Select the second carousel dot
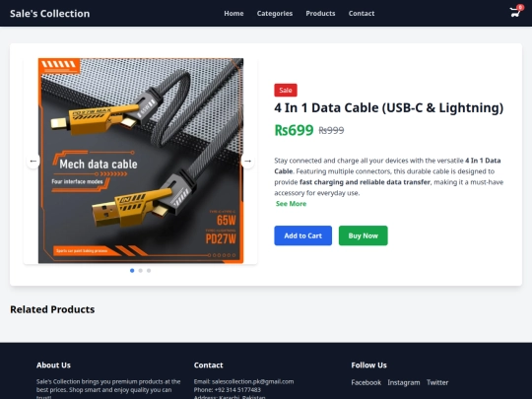532x399 pixels. (x=141, y=270)
